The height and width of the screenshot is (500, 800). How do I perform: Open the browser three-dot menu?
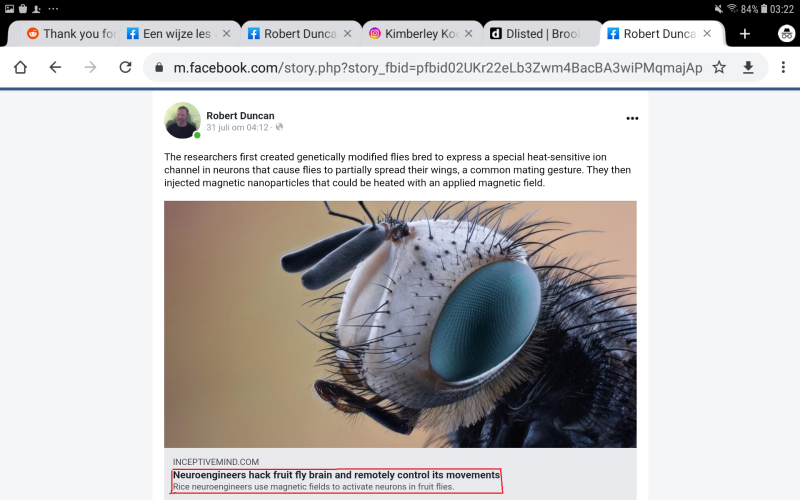click(x=783, y=67)
